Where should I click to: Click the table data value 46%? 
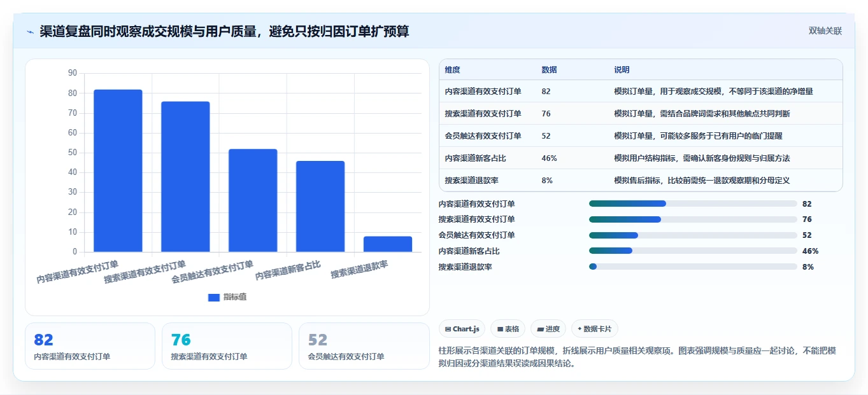tap(549, 158)
